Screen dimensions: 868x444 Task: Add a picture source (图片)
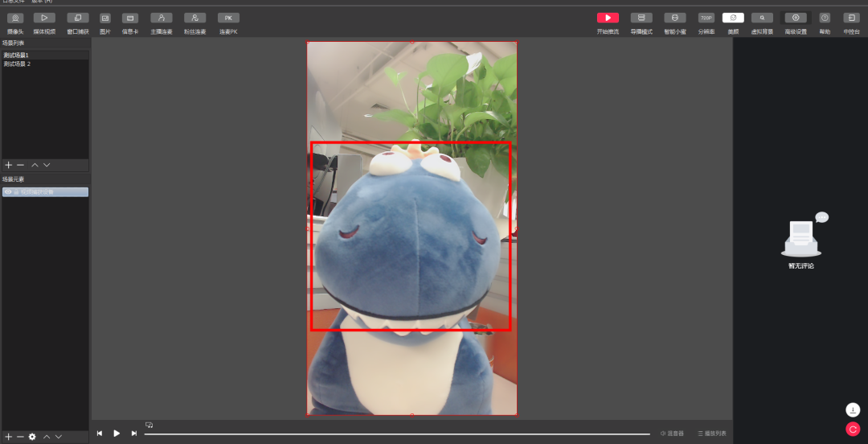coord(105,23)
